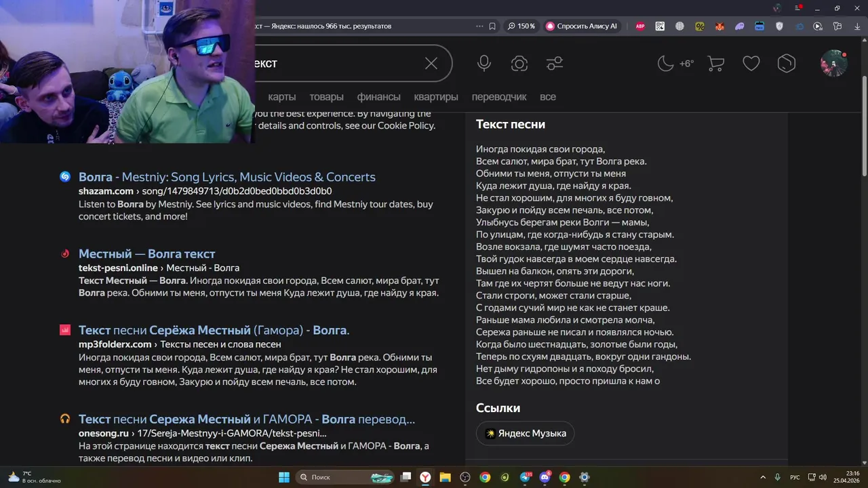Open the browser downloads arrow icon
The height and width of the screenshot is (488, 868).
[857, 26]
